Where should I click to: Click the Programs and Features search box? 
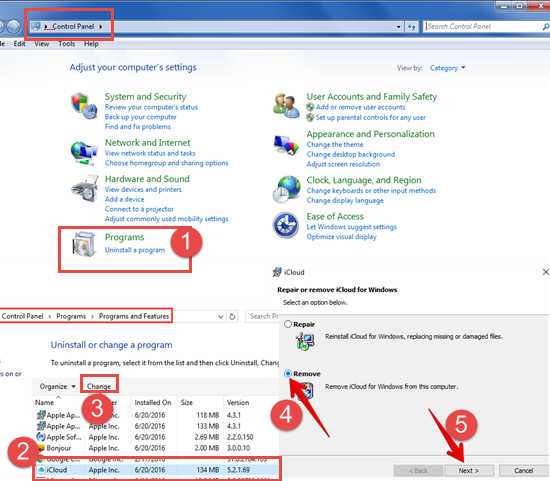pos(262,316)
